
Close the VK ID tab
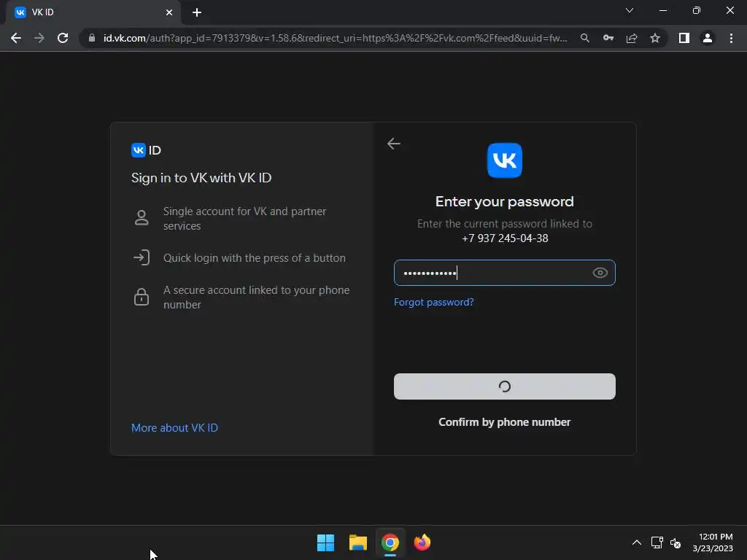click(x=169, y=12)
